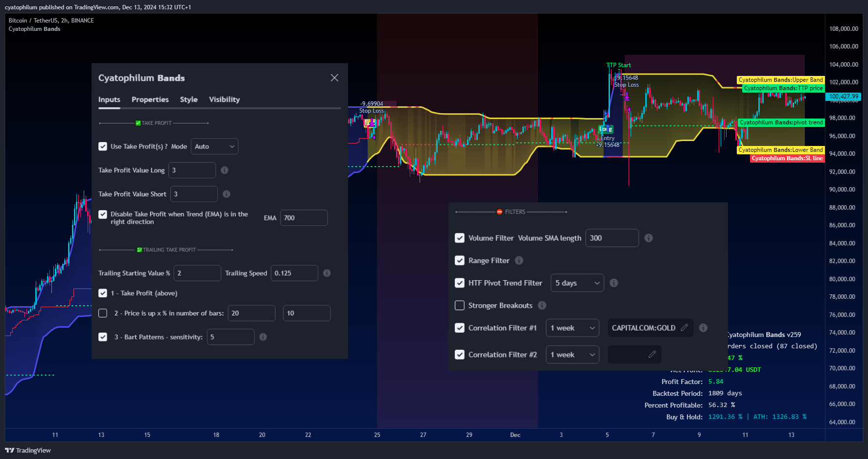Click the Take Profit Value Short field
Viewport: 868px width, 459px height.
pos(194,194)
